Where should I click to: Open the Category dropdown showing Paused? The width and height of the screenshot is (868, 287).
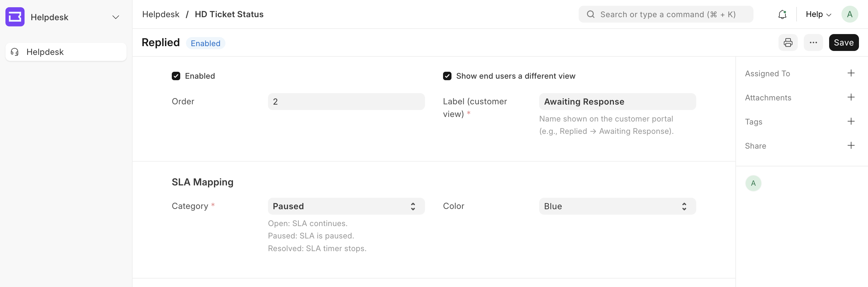click(346, 206)
